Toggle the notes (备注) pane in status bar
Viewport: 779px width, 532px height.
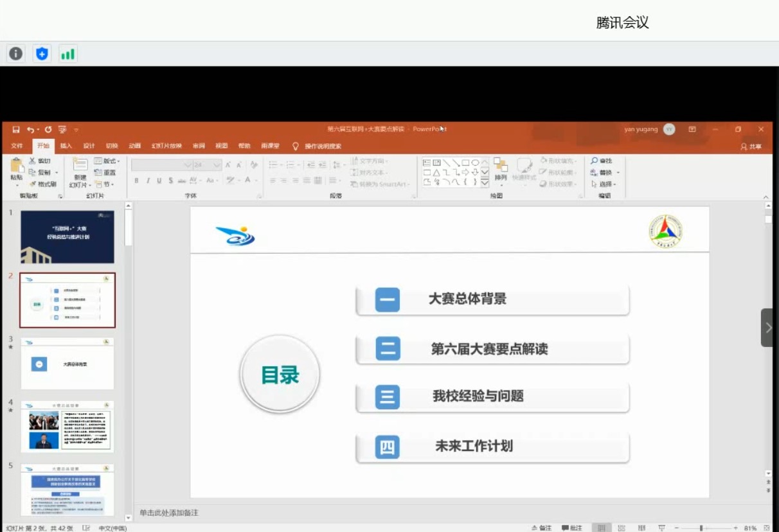(541, 528)
